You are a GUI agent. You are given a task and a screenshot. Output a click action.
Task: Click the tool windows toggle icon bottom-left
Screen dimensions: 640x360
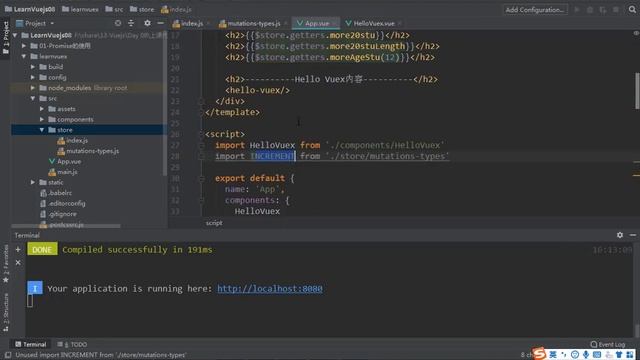pyautogui.click(x=8, y=355)
